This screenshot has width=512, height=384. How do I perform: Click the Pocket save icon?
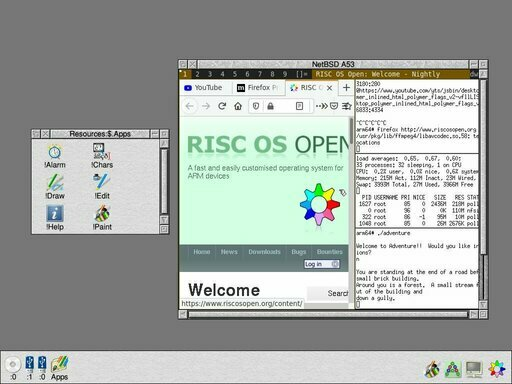(334, 106)
